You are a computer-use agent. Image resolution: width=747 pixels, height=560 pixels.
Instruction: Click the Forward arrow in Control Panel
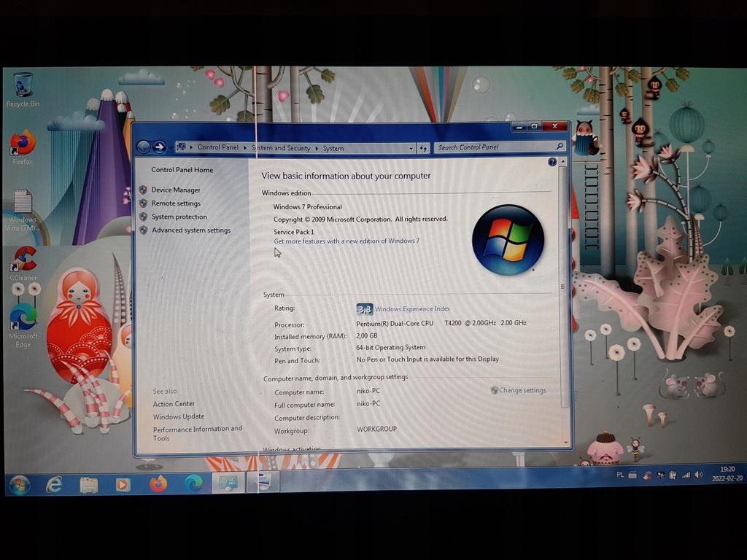tap(160, 147)
